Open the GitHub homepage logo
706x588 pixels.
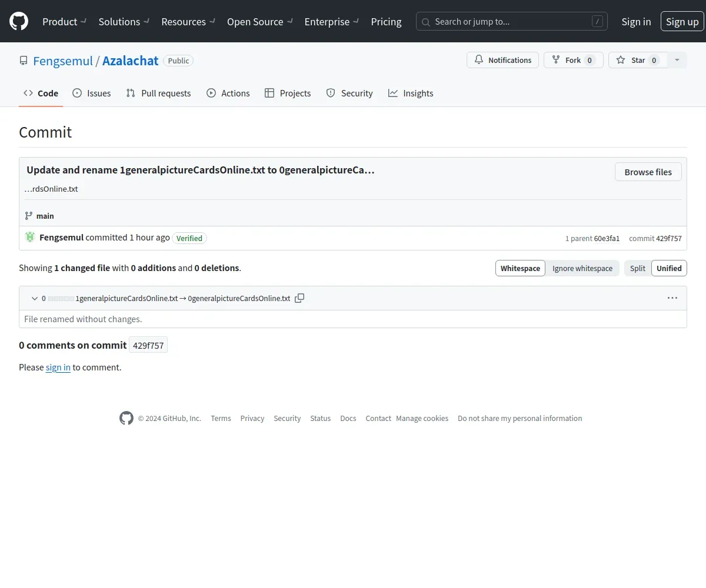(19, 21)
